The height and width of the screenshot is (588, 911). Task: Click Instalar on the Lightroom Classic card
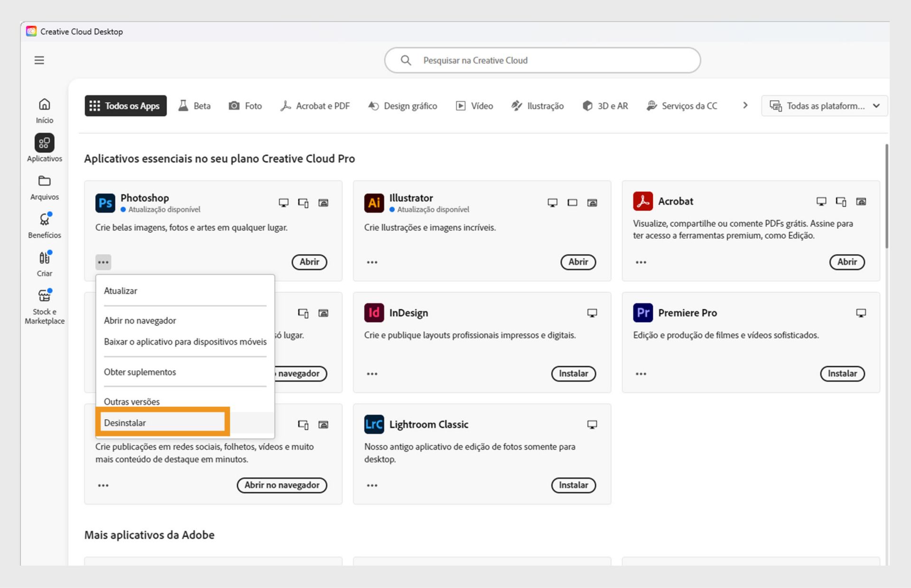coord(573,485)
